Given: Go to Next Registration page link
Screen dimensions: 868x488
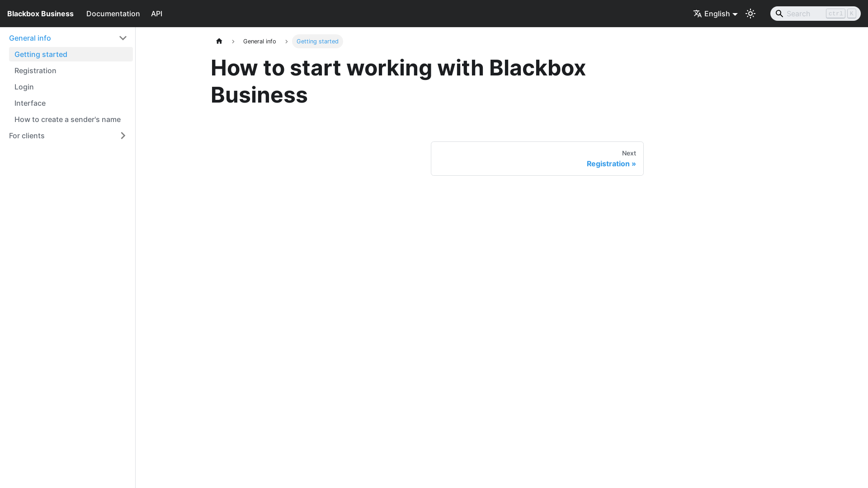Looking at the screenshot, I should [x=537, y=159].
